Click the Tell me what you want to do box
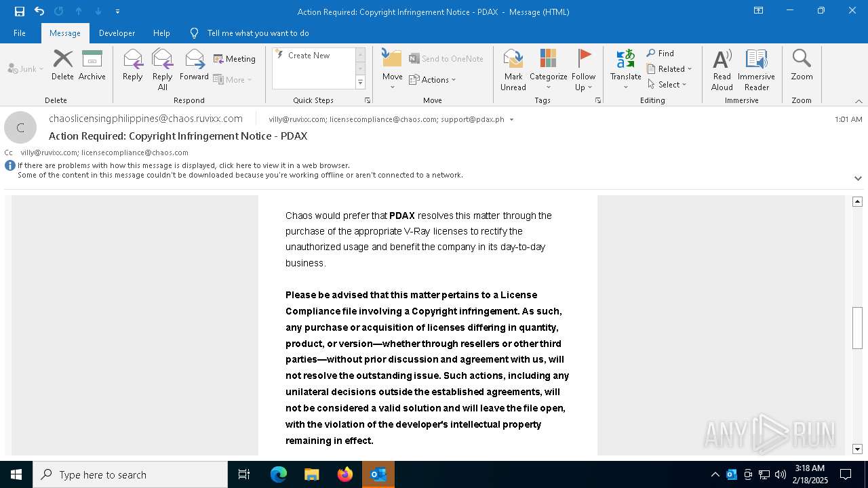This screenshot has width=868, height=488. [258, 33]
